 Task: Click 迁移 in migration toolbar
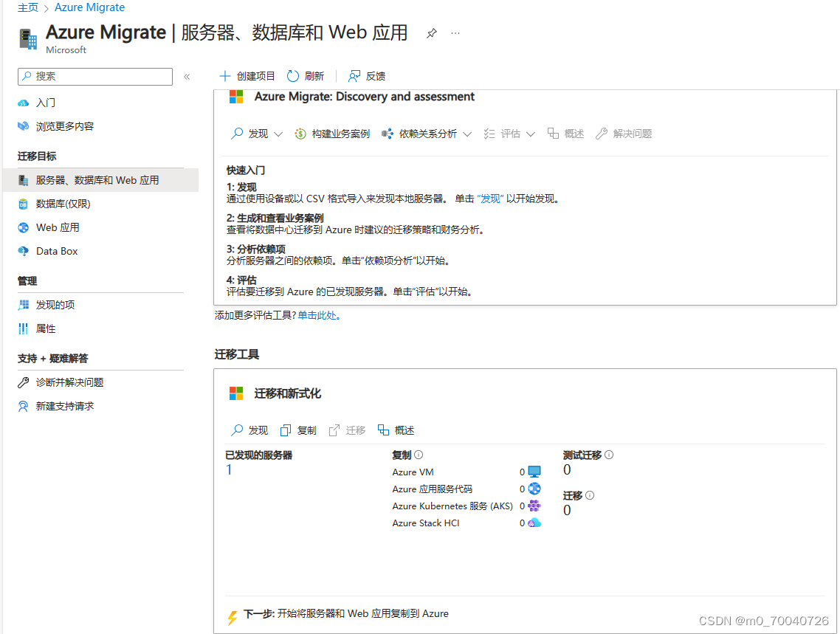(347, 430)
